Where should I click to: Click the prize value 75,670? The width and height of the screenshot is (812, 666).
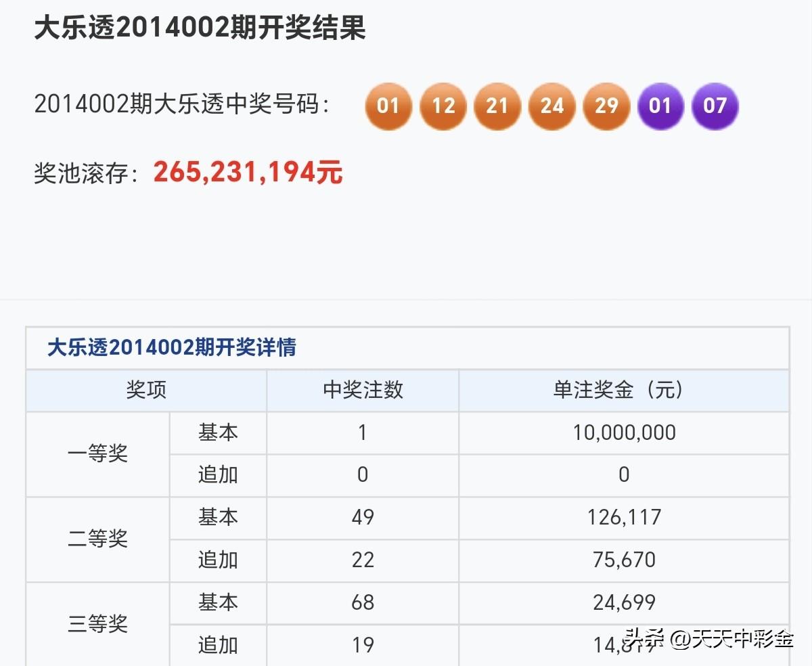pos(624,560)
